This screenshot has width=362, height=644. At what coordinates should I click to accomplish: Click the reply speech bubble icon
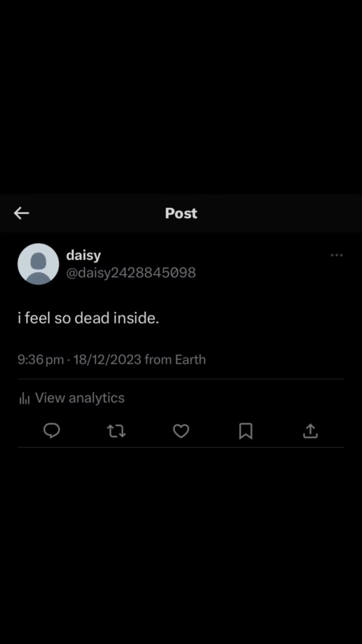pos(52,431)
